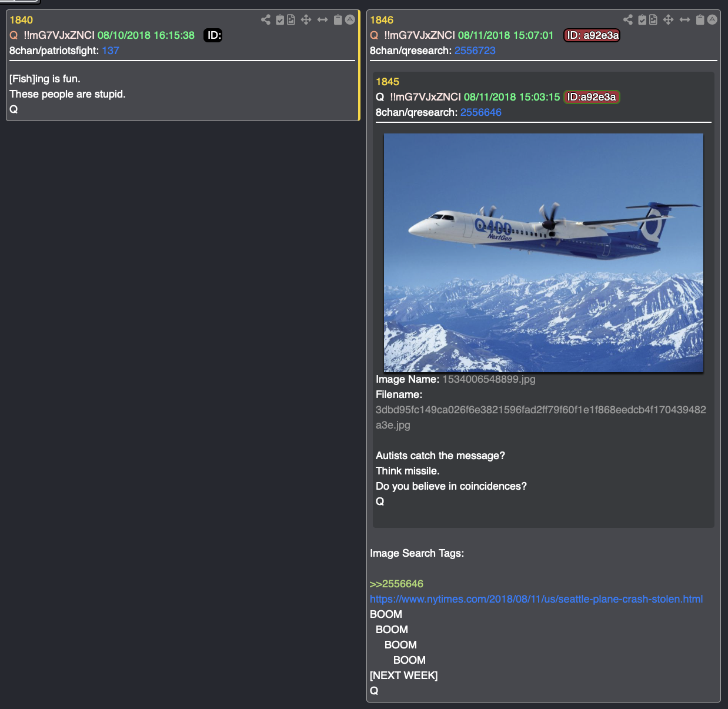The image size is (728, 709).
Task: Click timestamp 08/11/2018 15:07:01
Action: click(506, 35)
